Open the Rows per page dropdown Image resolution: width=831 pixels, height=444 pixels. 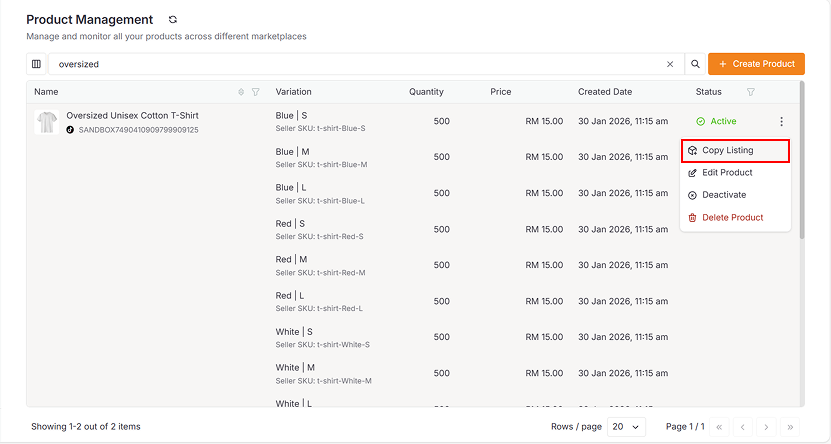625,427
